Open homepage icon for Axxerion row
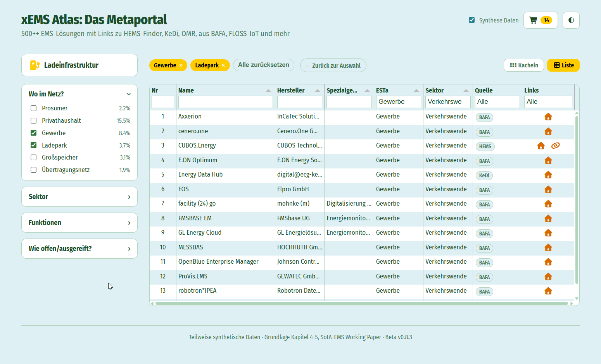Image resolution: width=601 pixels, height=364 pixels. 548,117
